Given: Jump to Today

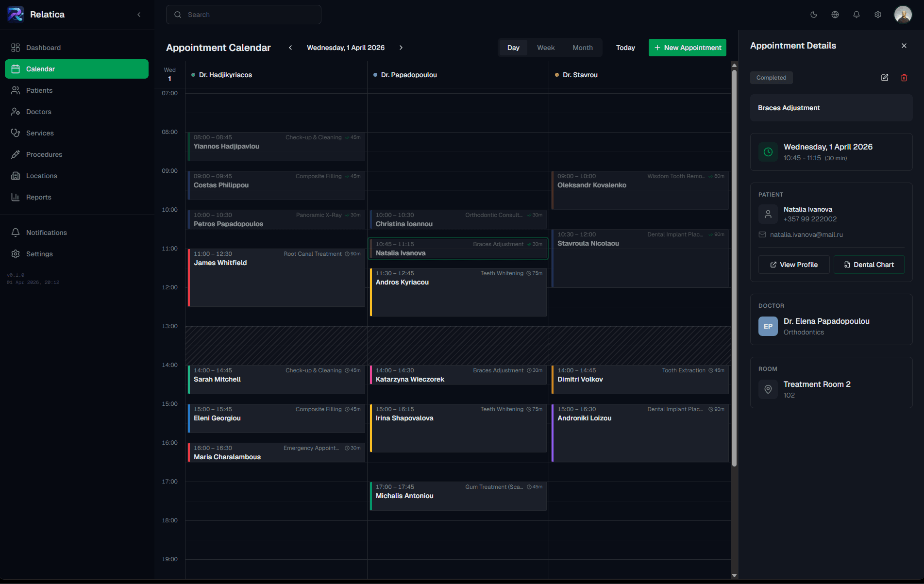Looking at the screenshot, I should (625, 48).
